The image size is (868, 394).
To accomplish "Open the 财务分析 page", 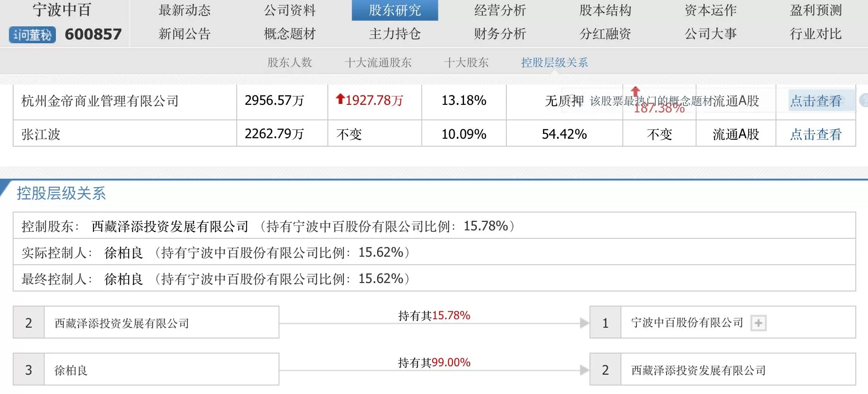I will point(500,34).
